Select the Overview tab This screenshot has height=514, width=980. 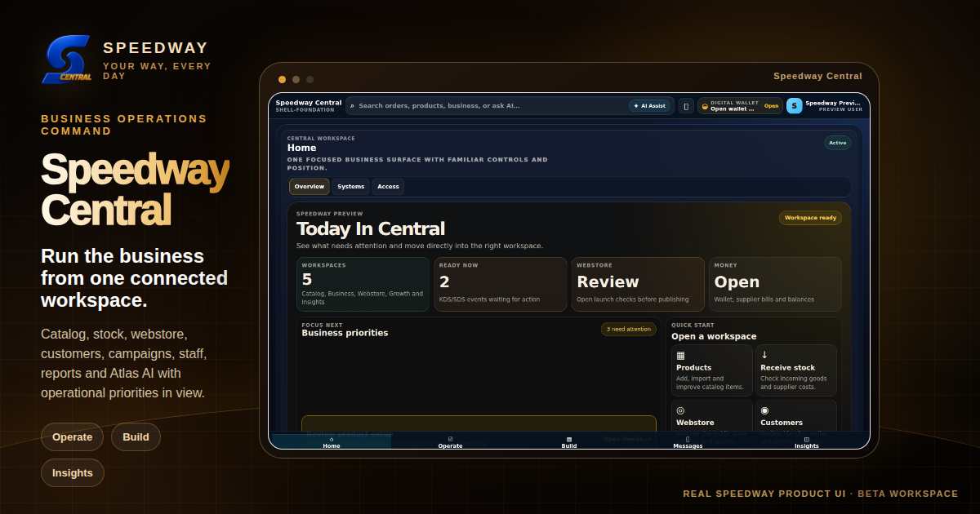click(310, 187)
